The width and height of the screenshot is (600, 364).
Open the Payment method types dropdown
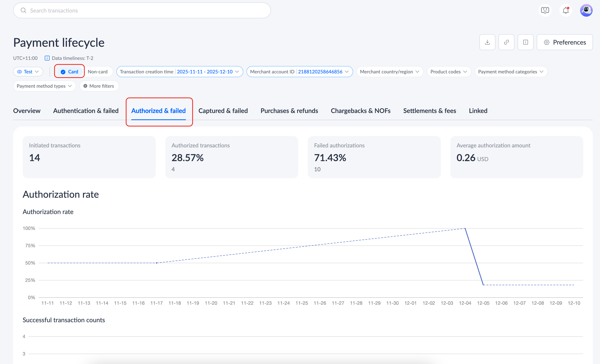[x=44, y=86]
